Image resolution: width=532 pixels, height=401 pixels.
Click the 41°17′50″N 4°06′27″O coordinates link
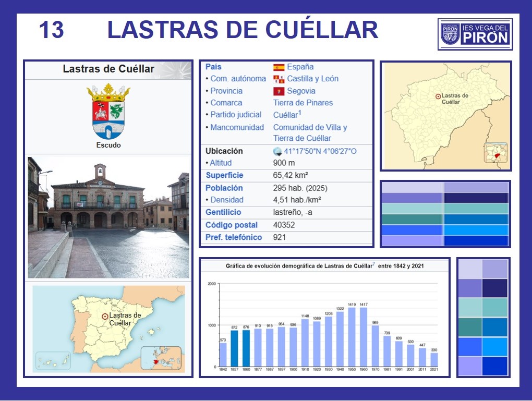(x=320, y=151)
